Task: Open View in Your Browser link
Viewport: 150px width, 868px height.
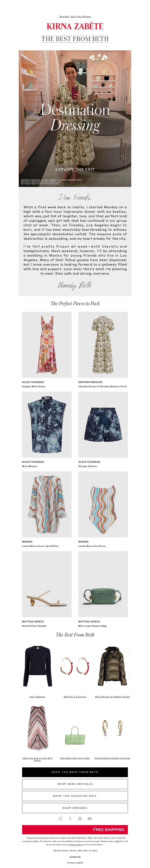Action: [81, 16]
